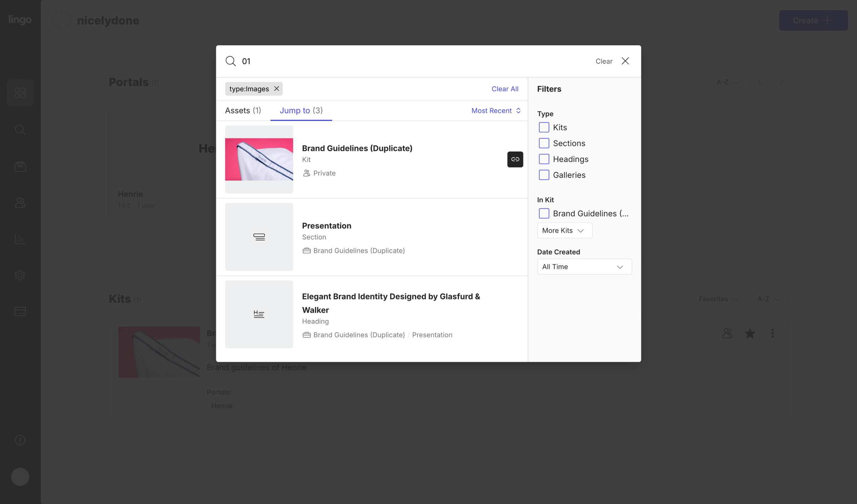
Task: Change the Most Recent sort order
Action: click(496, 111)
